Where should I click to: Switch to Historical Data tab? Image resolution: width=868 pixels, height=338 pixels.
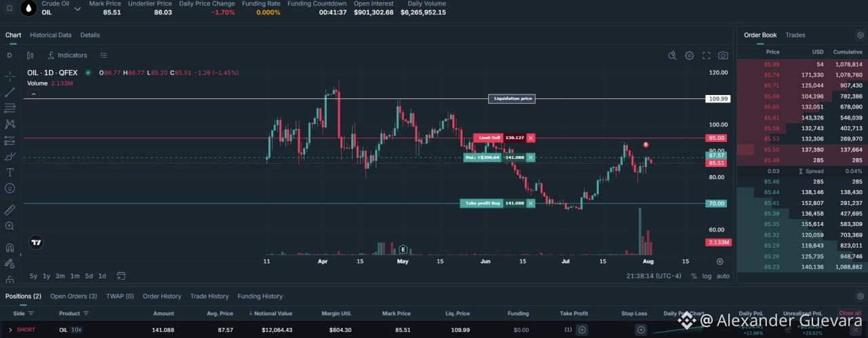click(x=51, y=35)
